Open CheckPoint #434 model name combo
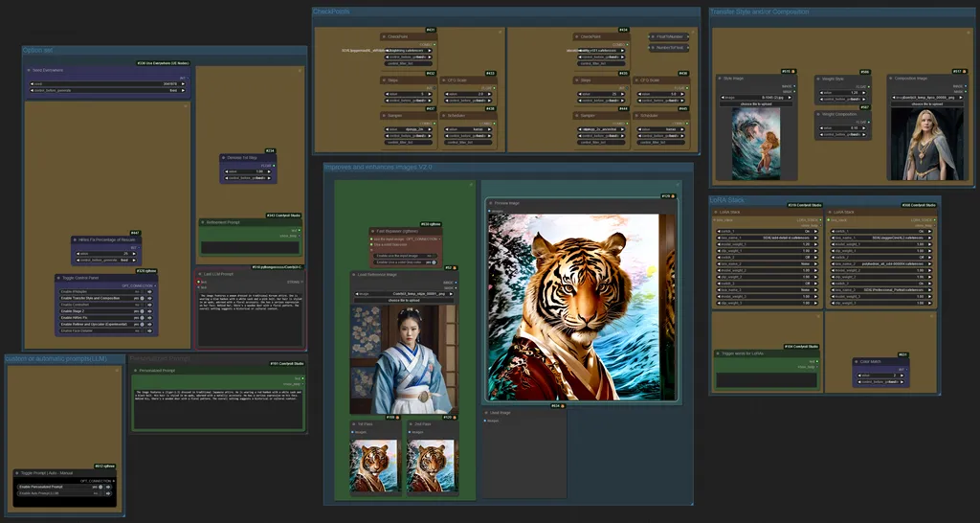 (x=601, y=51)
